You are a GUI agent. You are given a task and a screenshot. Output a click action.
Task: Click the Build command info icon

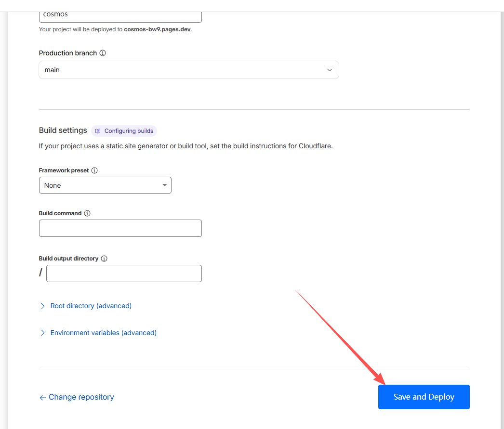(87, 213)
